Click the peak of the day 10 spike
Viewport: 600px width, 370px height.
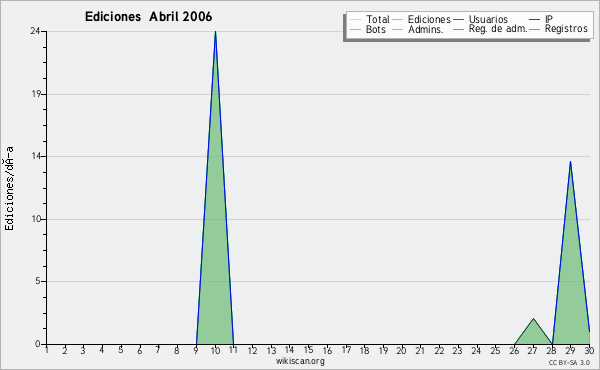[x=215, y=32]
